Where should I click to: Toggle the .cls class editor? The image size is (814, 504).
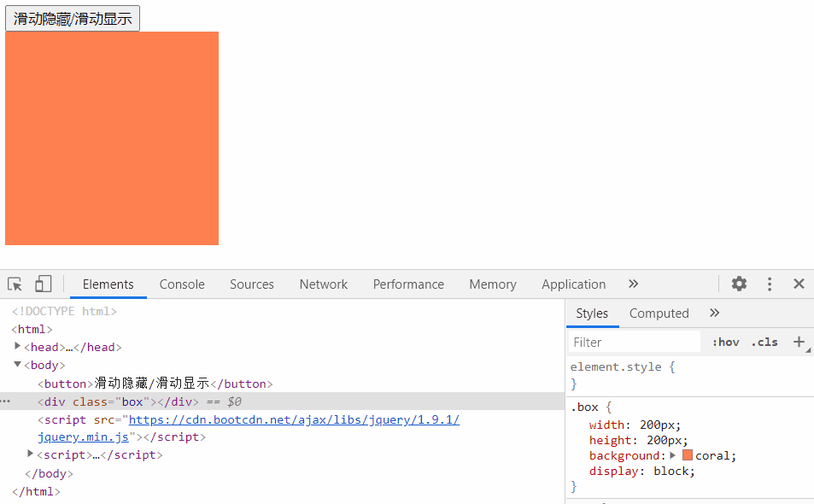[x=764, y=342]
